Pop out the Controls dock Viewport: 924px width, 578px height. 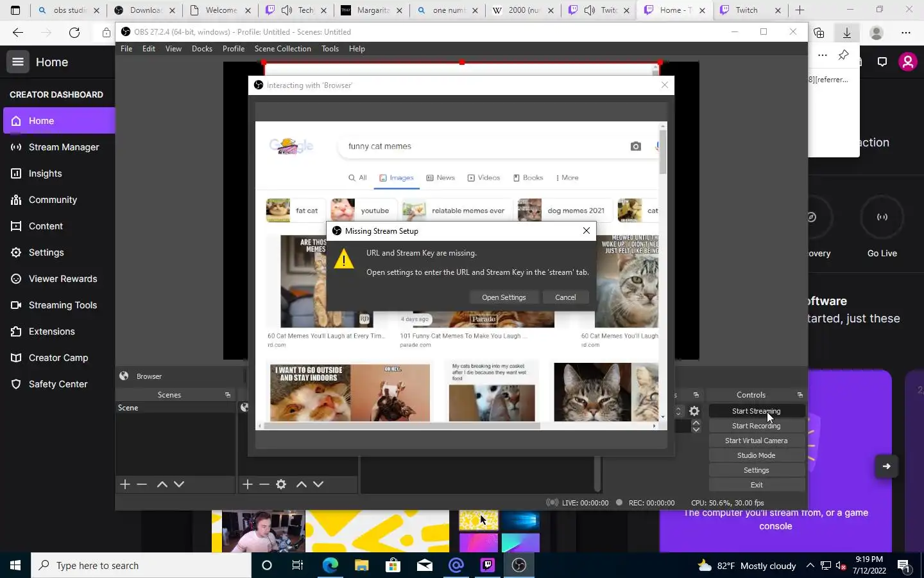point(800,395)
